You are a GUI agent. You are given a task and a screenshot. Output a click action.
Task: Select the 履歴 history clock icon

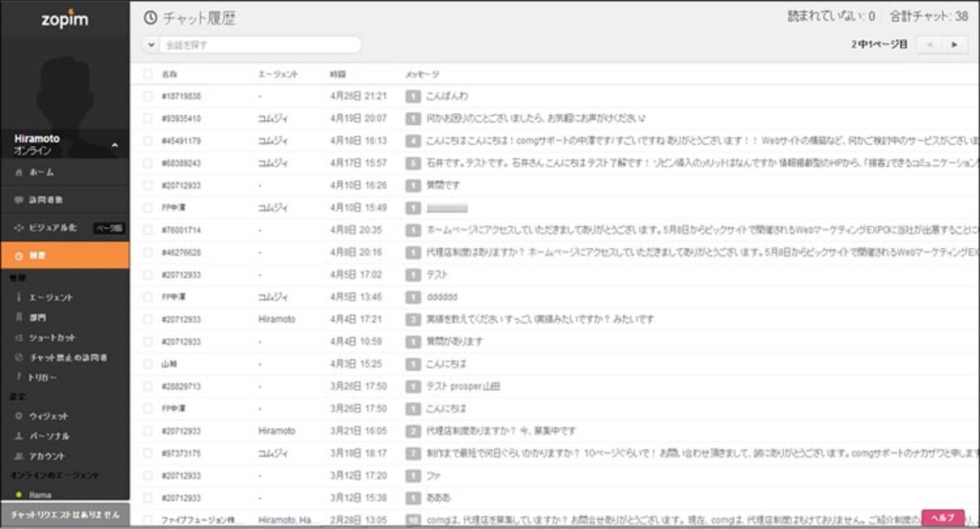click(x=19, y=256)
